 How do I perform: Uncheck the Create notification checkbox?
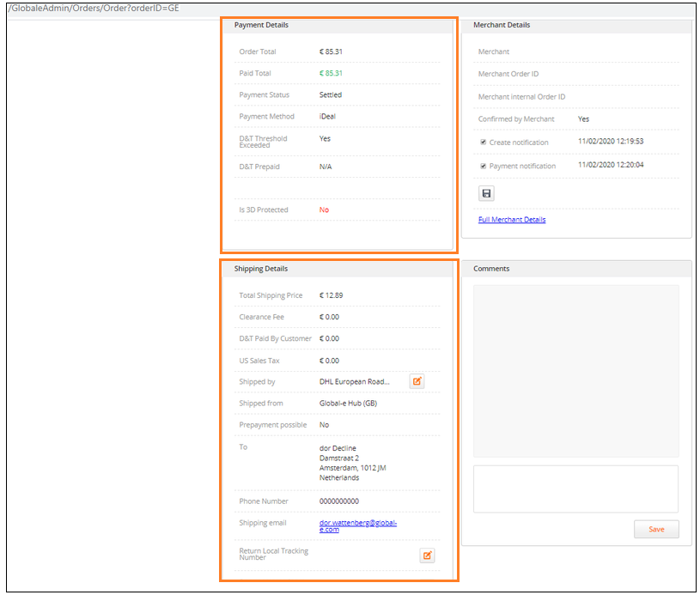click(484, 143)
